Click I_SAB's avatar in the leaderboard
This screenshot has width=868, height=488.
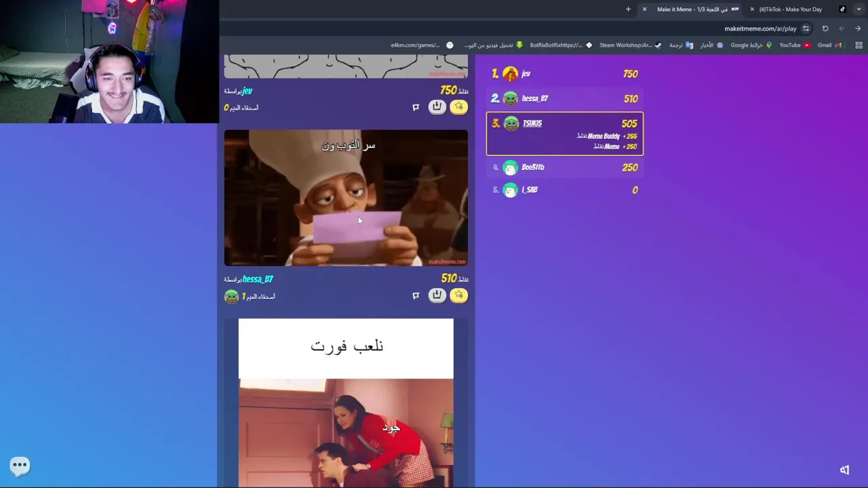[x=511, y=190]
